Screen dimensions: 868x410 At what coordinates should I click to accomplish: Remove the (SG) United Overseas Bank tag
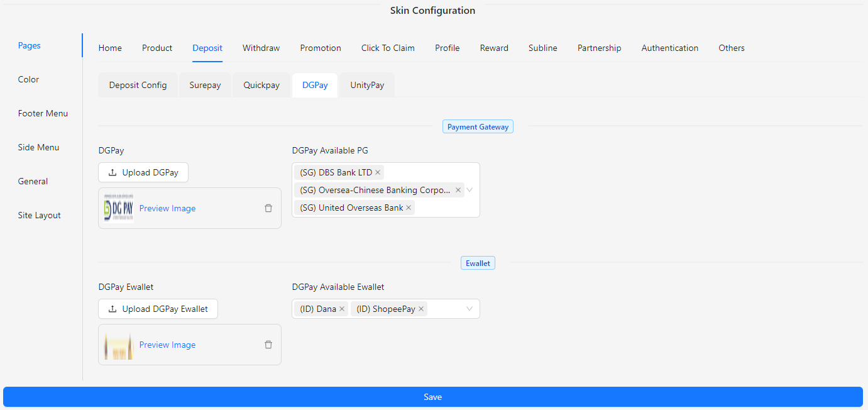point(409,207)
